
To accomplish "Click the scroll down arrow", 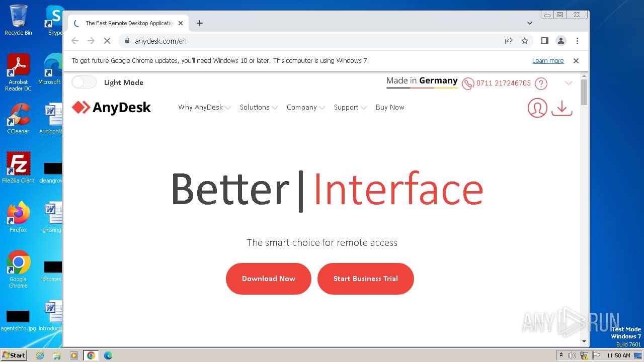I will 584,342.
